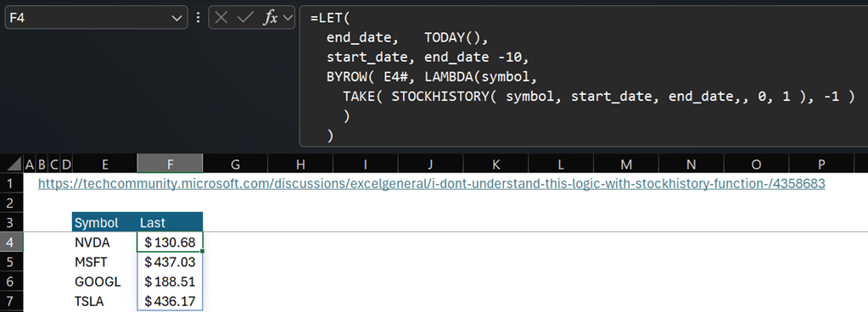Image resolution: width=868 pixels, height=312 pixels.
Task: Expand the dropdown next to fx
Action: pos(288,18)
